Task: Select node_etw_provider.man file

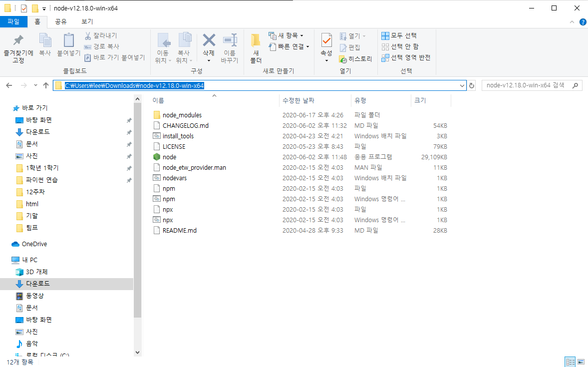Action: (194, 168)
